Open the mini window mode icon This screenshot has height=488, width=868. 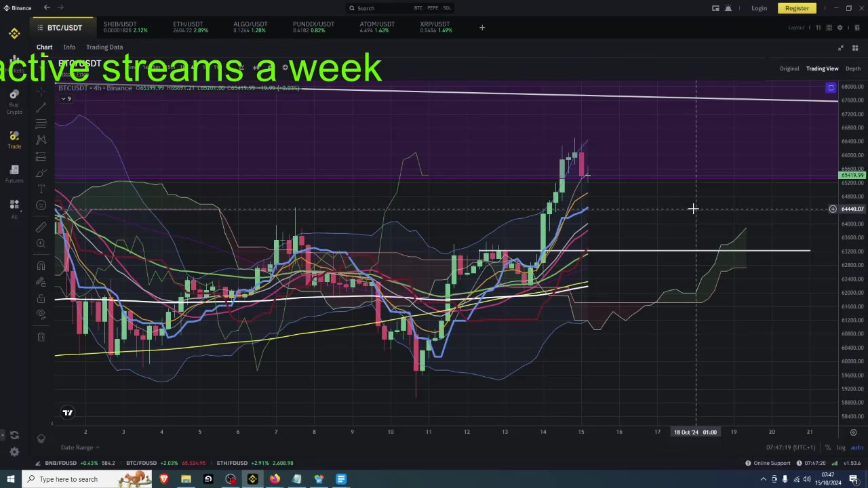pos(715,8)
